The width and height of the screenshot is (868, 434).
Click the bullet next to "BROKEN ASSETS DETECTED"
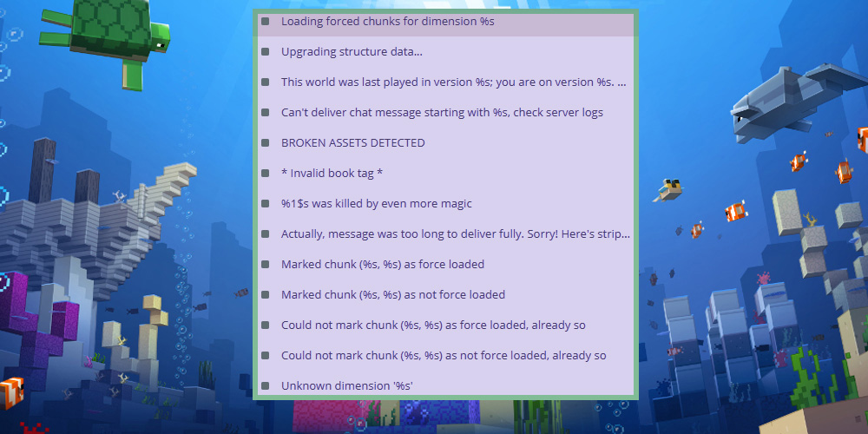click(x=265, y=142)
